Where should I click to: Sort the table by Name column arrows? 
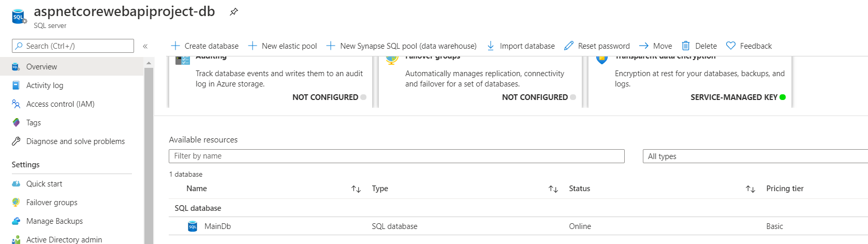(x=356, y=189)
